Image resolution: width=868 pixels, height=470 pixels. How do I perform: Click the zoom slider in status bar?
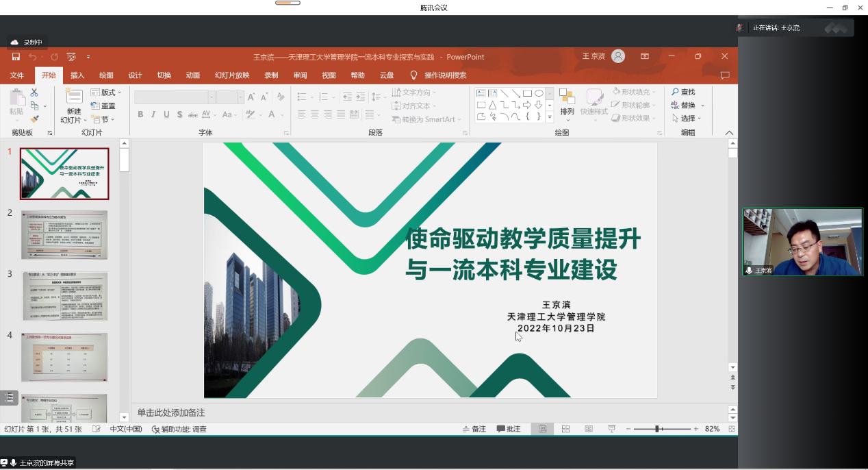coord(657,429)
